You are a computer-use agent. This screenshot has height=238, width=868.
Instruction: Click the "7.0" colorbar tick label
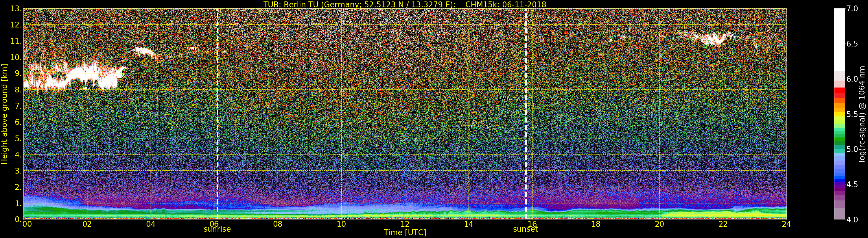(x=852, y=9)
